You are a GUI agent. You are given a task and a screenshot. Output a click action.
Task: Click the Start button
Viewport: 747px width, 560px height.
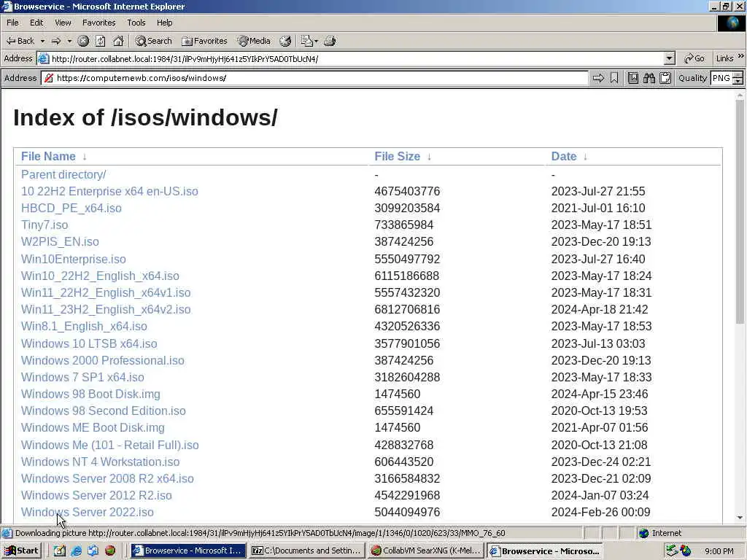21,551
